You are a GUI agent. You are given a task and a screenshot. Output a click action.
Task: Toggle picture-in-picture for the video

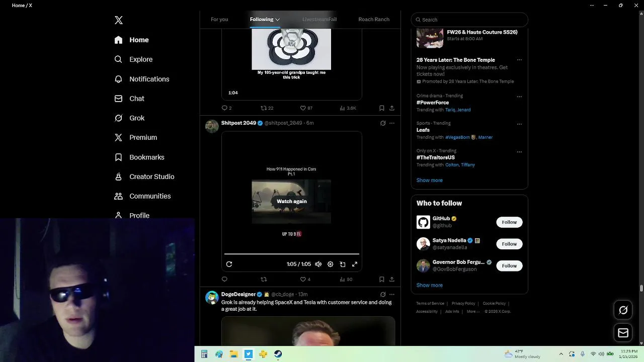[x=343, y=264]
